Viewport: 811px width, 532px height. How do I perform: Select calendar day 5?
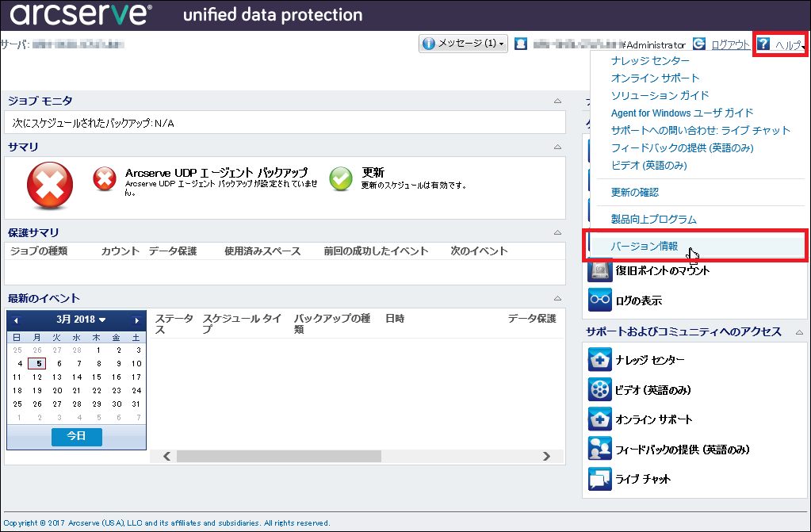[x=37, y=363]
